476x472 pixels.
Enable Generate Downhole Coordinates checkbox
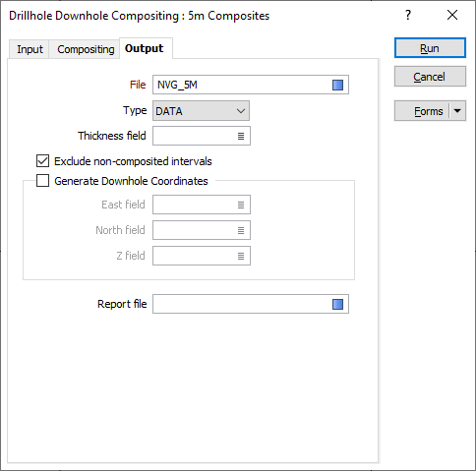(42, 181)
